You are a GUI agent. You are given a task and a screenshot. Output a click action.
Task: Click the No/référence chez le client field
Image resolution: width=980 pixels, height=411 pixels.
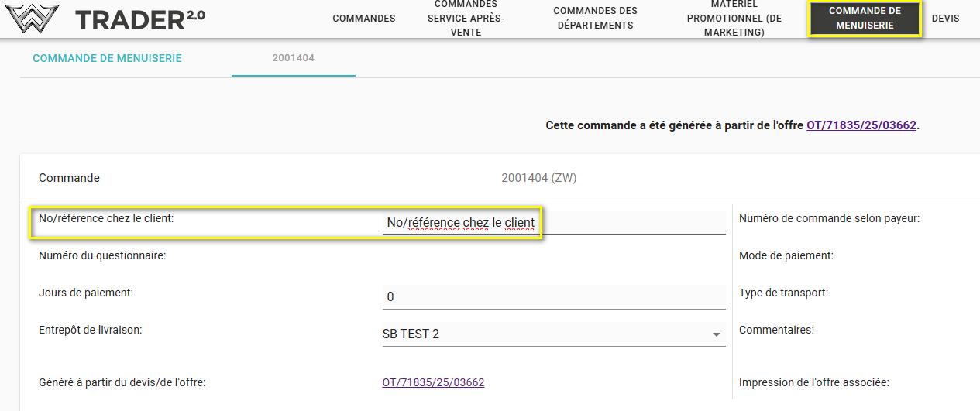pos(553,223)
